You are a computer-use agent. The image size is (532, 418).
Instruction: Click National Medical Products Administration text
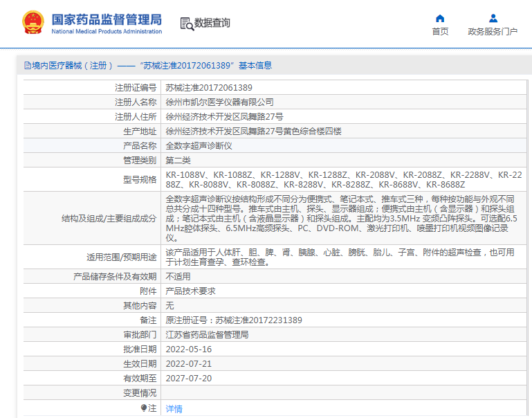107,32
